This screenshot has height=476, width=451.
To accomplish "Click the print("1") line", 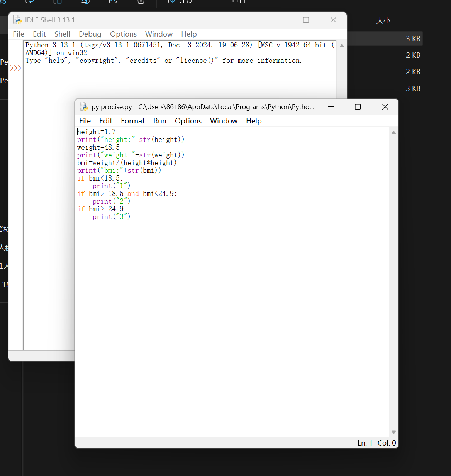I will [111, 186].
